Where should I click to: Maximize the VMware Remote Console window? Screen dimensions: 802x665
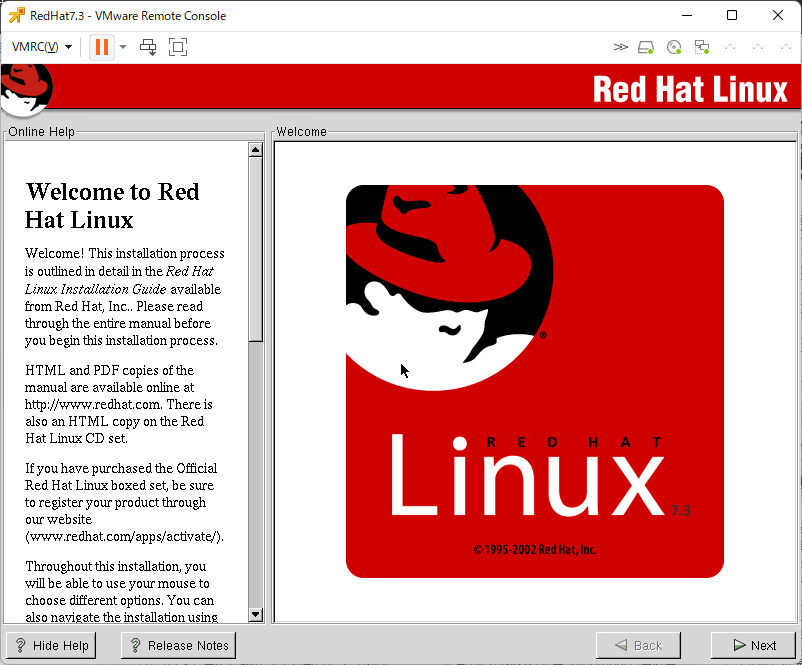(732, 15)
